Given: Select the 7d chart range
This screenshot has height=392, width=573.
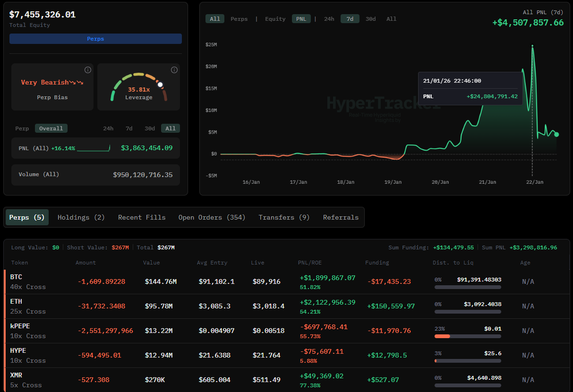Looking at the screenshot, I should point(350,19).
